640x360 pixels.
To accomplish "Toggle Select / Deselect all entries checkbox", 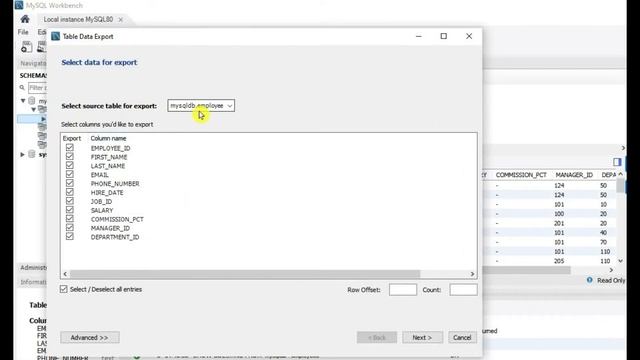I will 63,289.
